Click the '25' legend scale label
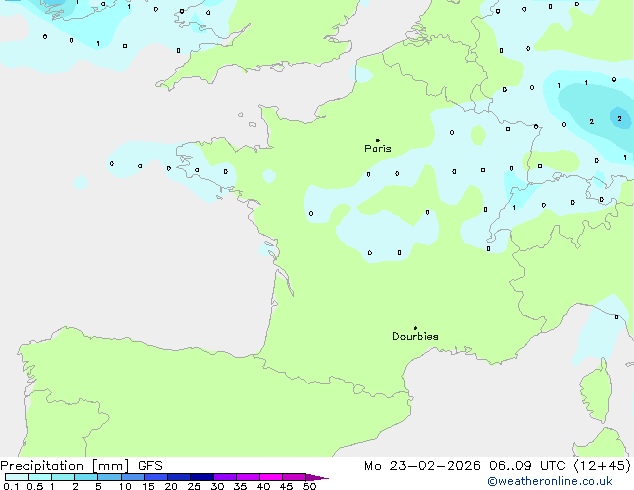This screenshot has width=634, height=490. 194,486
